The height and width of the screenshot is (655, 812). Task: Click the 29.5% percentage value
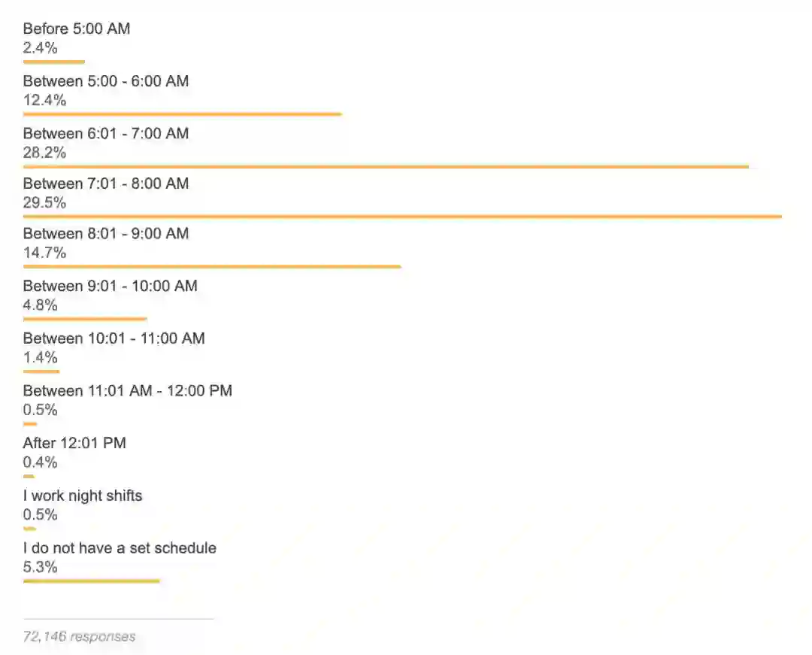pos(44,202)
